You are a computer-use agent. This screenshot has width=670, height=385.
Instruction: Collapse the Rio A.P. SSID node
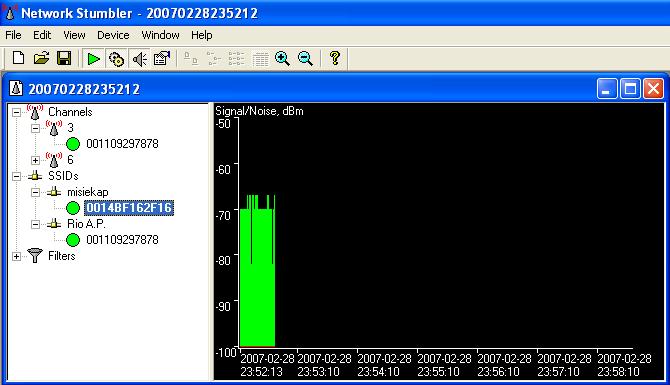[35, 224]
